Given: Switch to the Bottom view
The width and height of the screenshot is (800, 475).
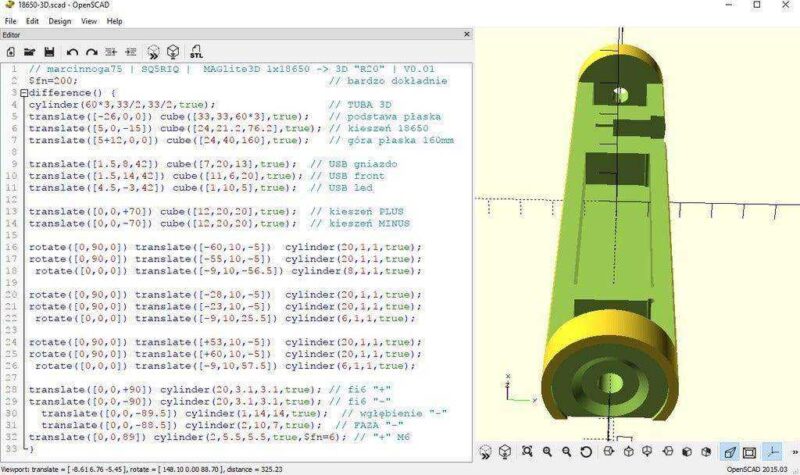Looking at the screenshot, I should pyautogui.click(x=647, y=452).
